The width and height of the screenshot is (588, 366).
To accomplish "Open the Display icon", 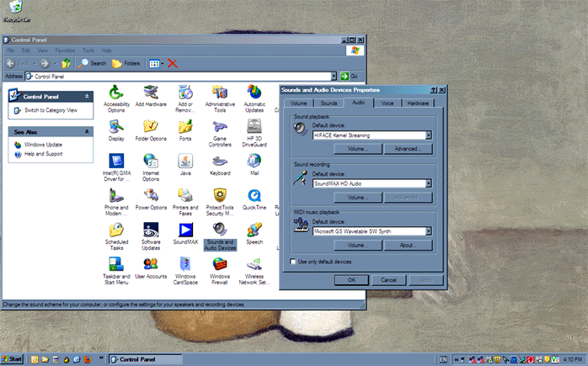I will [x=116, y=130].
